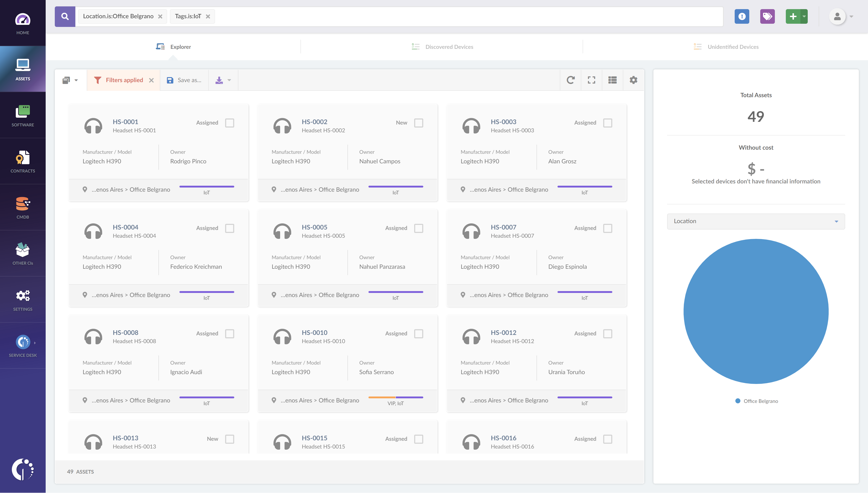Refresh the asset list

point(571,80)
